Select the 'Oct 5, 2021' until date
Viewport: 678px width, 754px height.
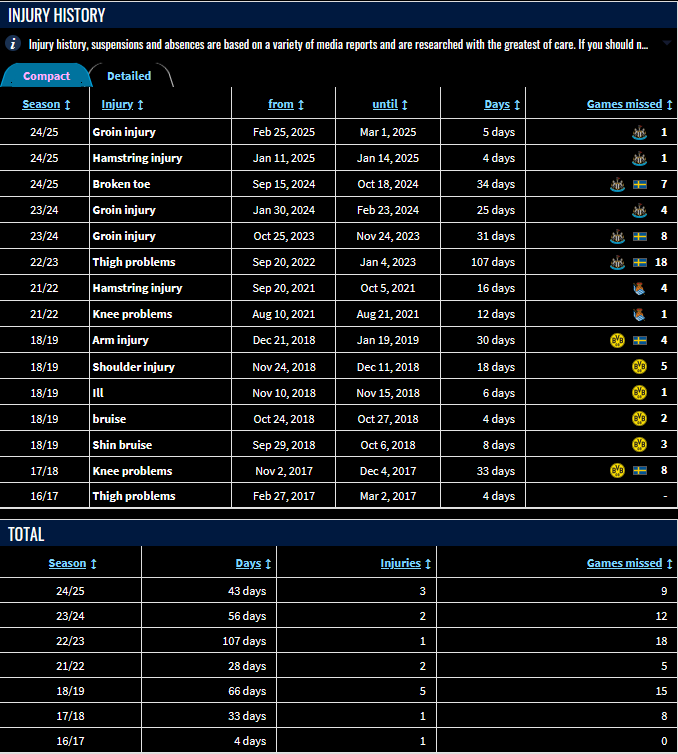(388, 288)
